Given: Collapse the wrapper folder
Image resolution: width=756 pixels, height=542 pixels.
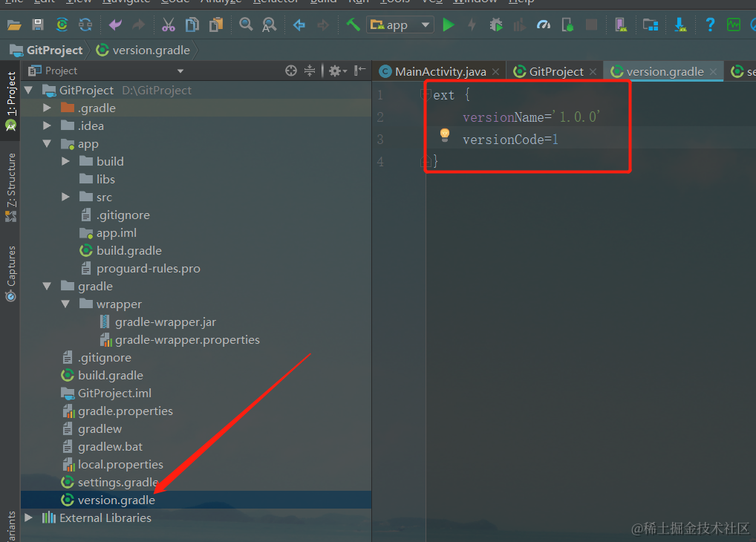Looking at the screenshot, I should click(65, 304).
